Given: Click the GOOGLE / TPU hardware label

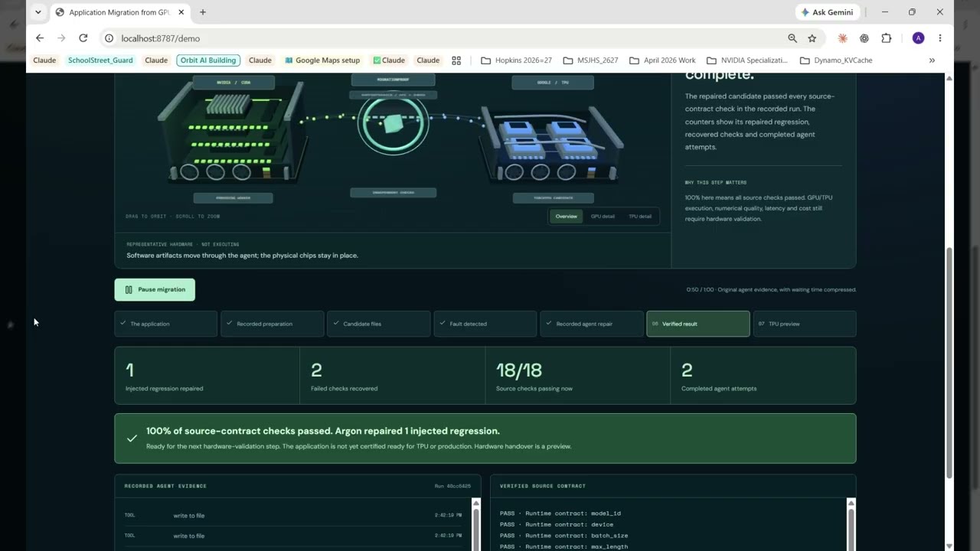Looking at the screenshot, I should coord(553,82).
